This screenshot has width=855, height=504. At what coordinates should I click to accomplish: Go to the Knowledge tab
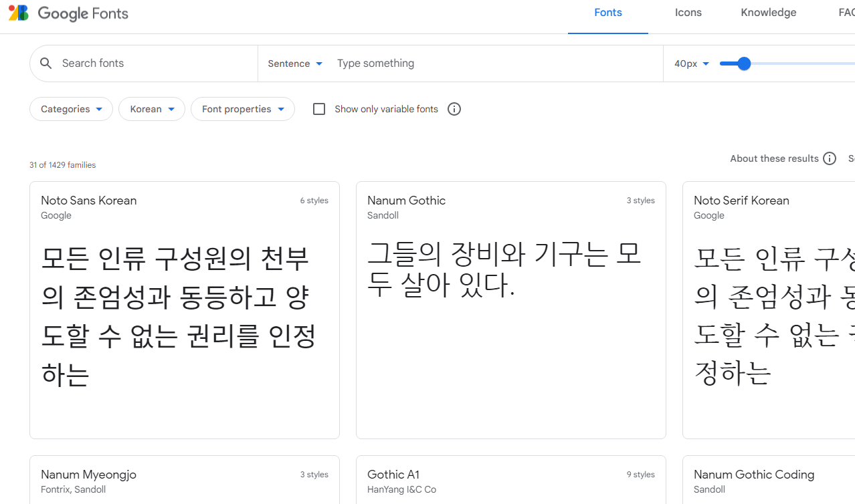(x=769, y=13)
